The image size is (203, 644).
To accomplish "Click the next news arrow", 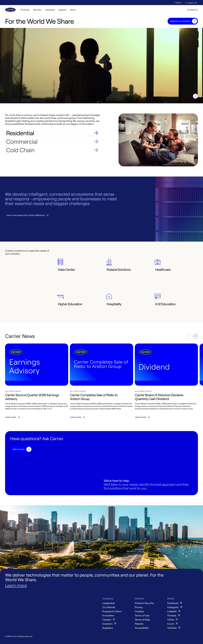I will click(195, 336).
